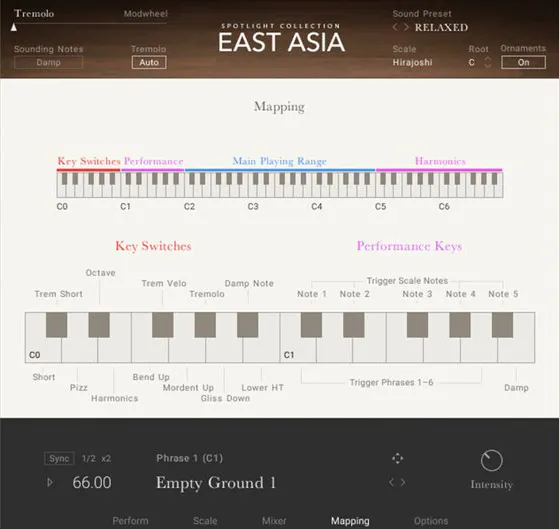The image size is (559, 529).
Task: Click the Modwheel label
Action: (145, 14)
